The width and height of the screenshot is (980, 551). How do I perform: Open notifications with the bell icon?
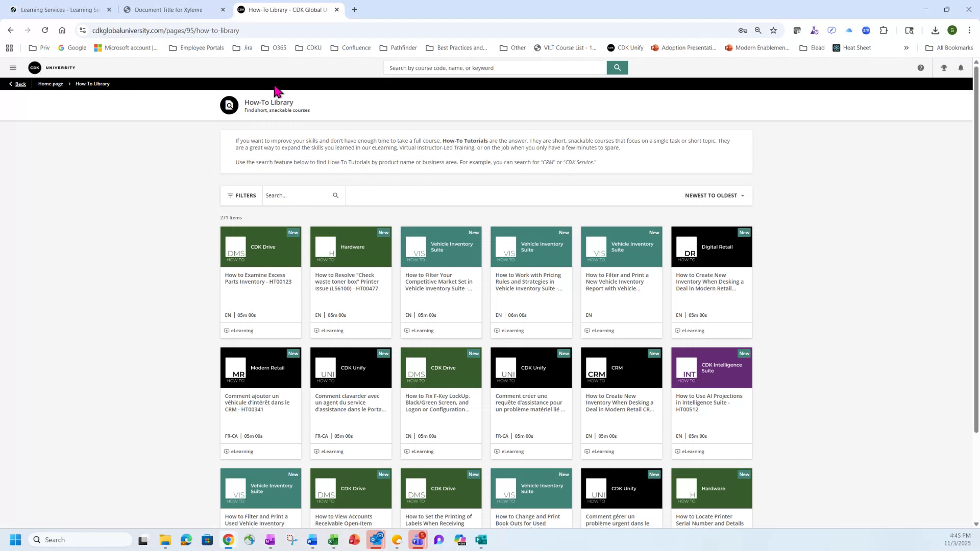[961, 67]
